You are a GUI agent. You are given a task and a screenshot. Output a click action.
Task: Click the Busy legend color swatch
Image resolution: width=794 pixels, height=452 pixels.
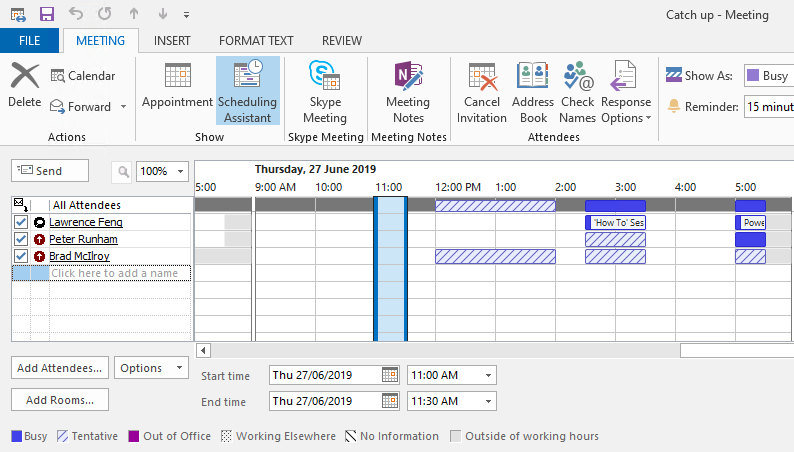17,436
